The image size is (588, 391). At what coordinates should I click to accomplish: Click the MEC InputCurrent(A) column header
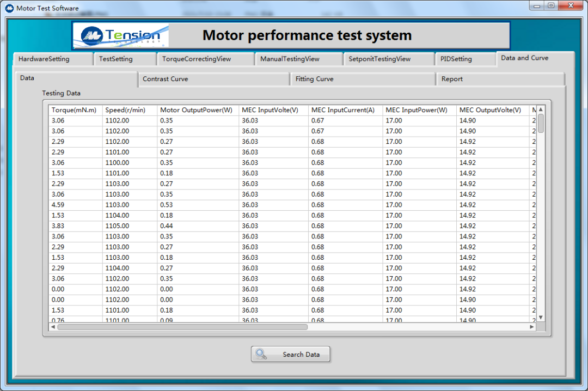(345, 110)
